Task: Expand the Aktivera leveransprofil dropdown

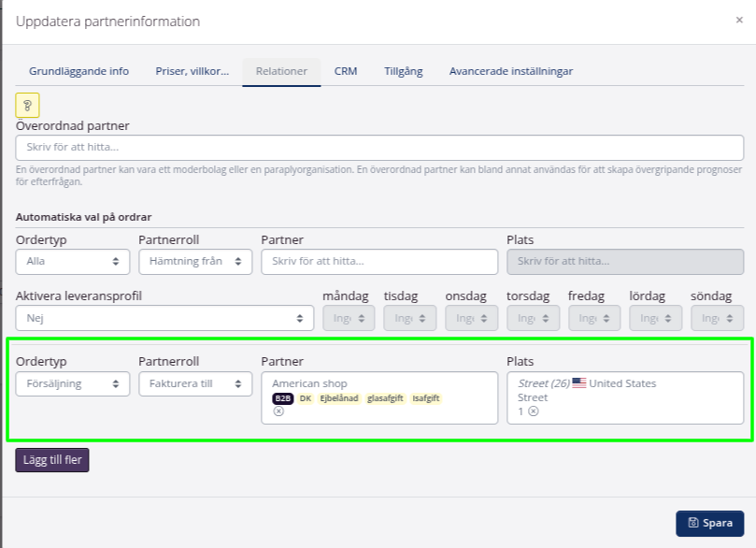Action: [164, 318]
